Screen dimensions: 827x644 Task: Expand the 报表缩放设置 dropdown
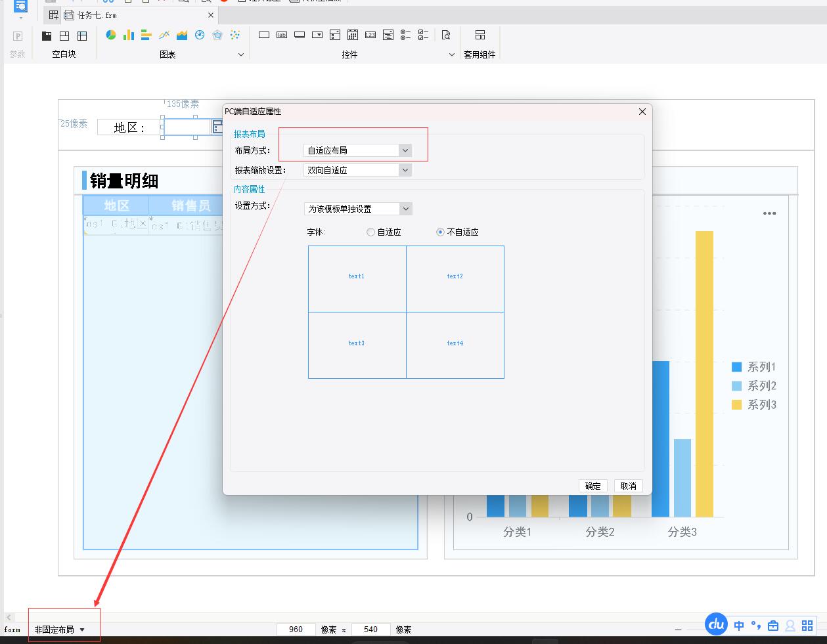coord(405,170)
